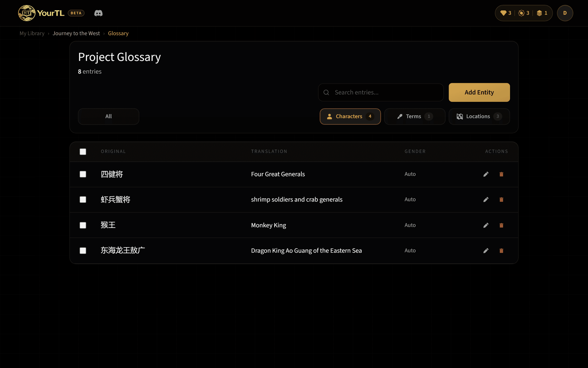Click the YourTL logo emblem
Viewport: 588px width, 368px height.
[27, 13]
